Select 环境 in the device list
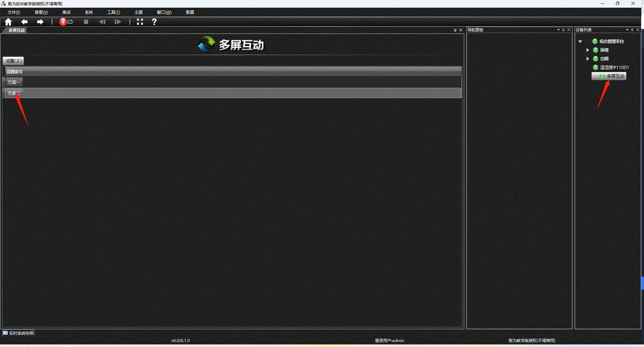The image size is (644, 347). click(x=604, y=50)
